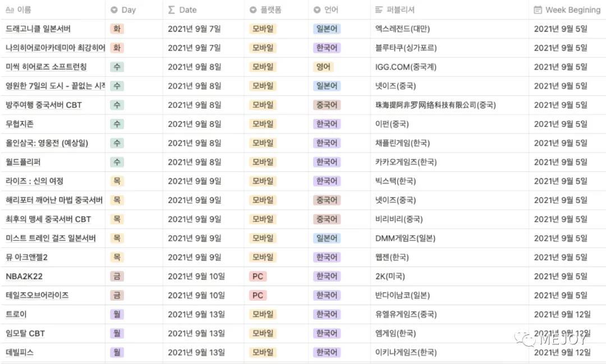606x364 pixels.
Task: Click the 올인삼국: 영웅전 (예상일) name
Action: pyautogui.click(x=47, y=143)
